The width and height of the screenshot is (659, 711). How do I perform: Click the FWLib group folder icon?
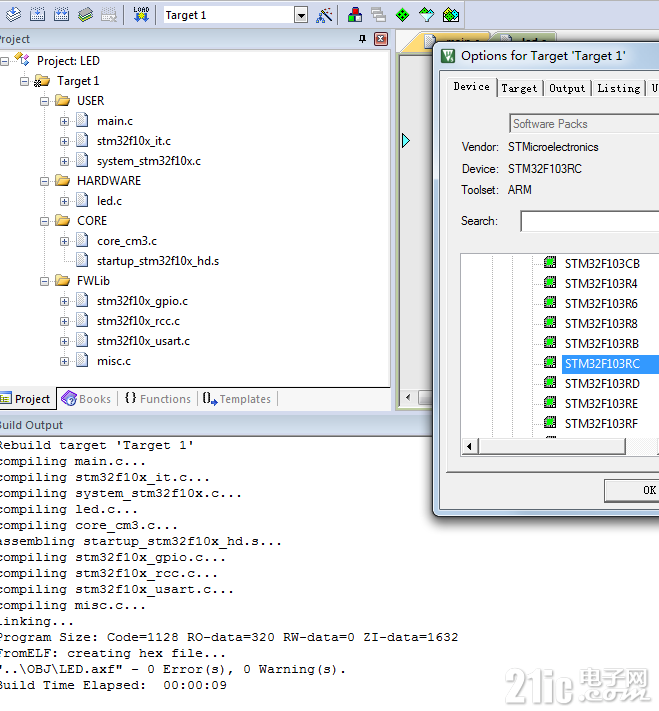click(x=63, y=281)
